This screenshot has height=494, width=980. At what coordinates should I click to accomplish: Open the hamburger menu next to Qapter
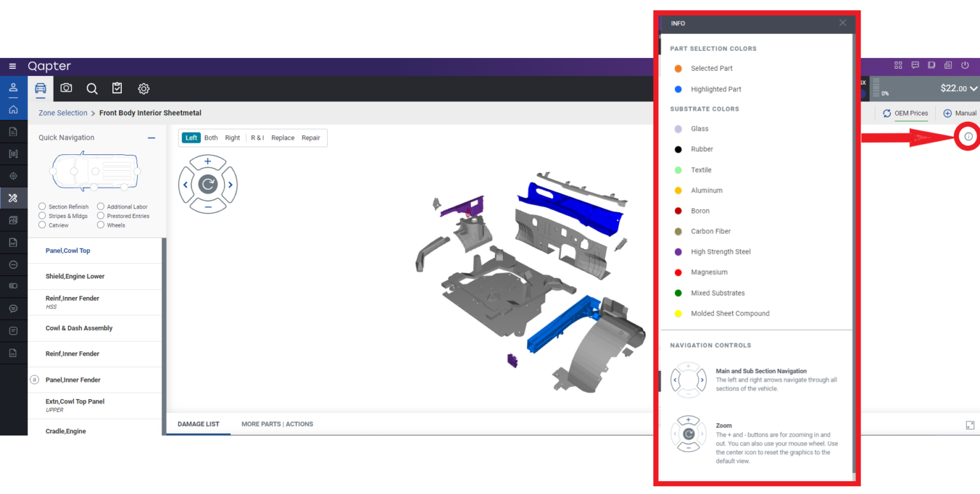13,66
